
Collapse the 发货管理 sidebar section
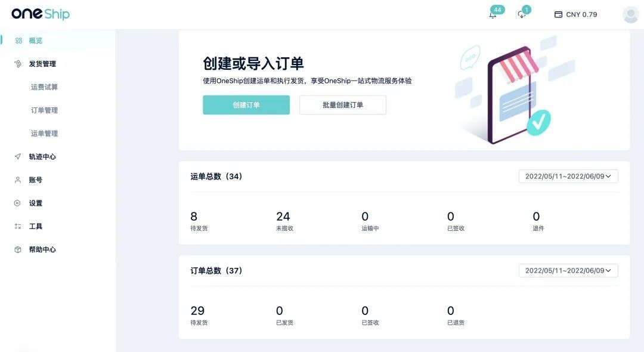click(x=42, y=64)
